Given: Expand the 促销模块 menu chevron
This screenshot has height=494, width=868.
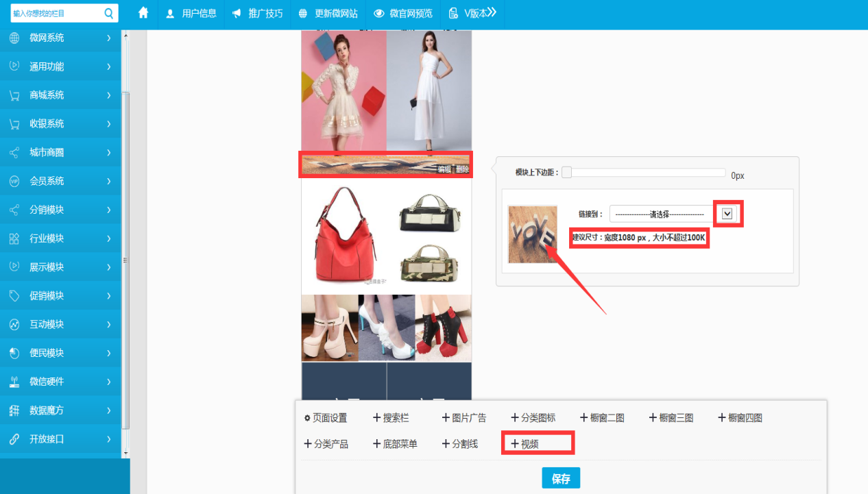Looking at the screenshot, I should click(x=108, y=296).
